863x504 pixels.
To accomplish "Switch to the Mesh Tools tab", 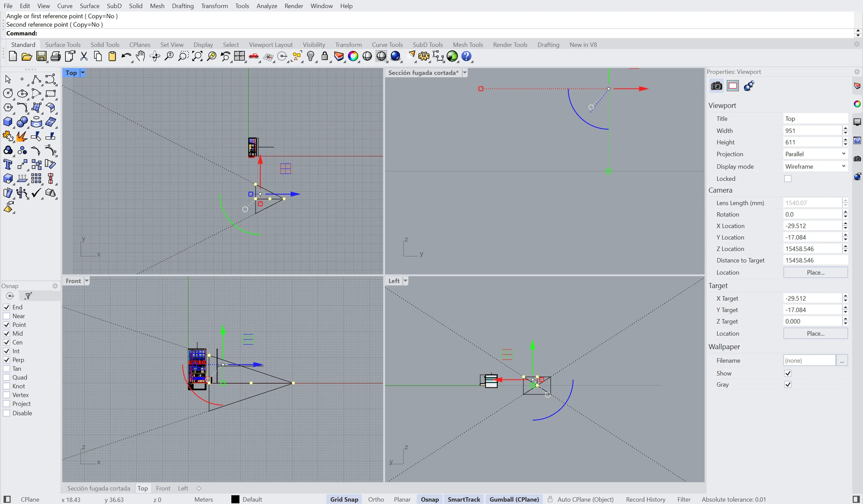I will tap(468, 44).
